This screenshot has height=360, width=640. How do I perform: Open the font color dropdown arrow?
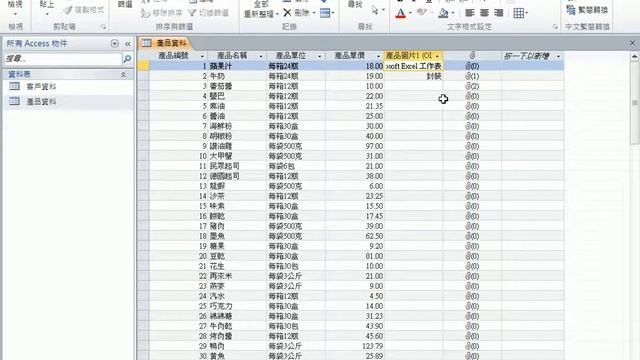[410, 13]
